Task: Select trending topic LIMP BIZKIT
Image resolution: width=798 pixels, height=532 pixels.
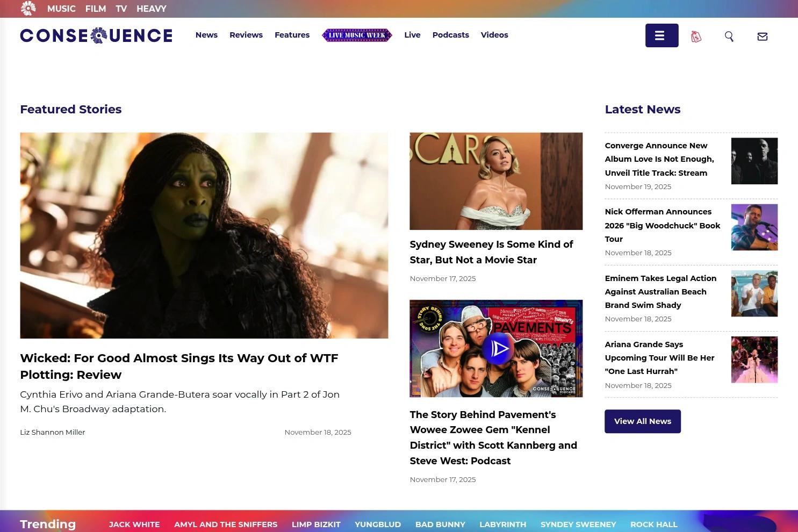Action: 316,524
